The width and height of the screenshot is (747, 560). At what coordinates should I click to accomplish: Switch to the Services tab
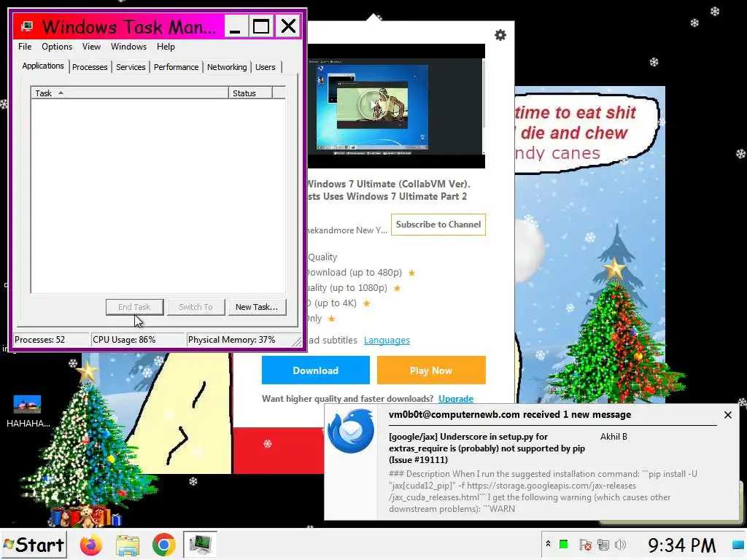pos(131,67)
